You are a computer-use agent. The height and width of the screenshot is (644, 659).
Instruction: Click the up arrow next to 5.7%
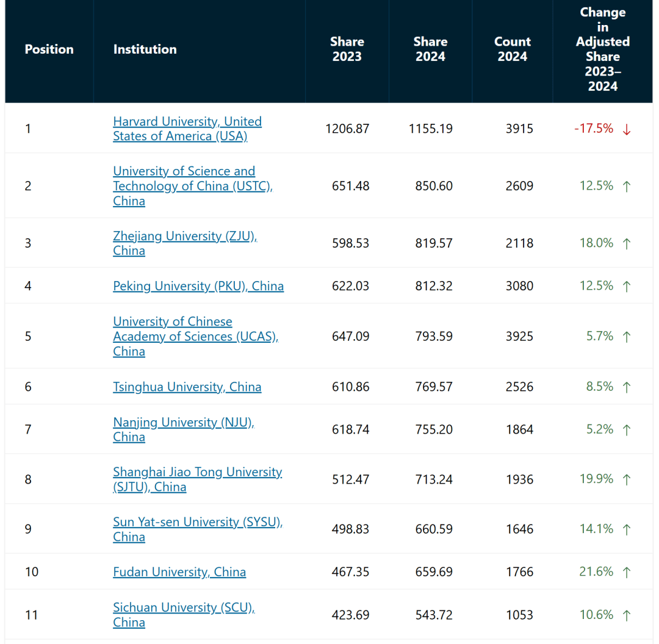tap(627, 337)
